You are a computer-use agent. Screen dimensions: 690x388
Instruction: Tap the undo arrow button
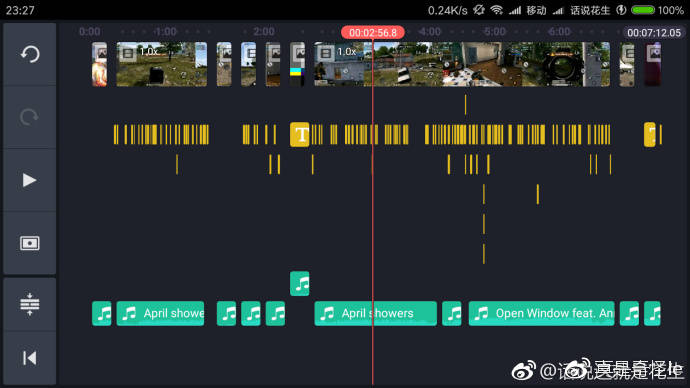(29, 54)
